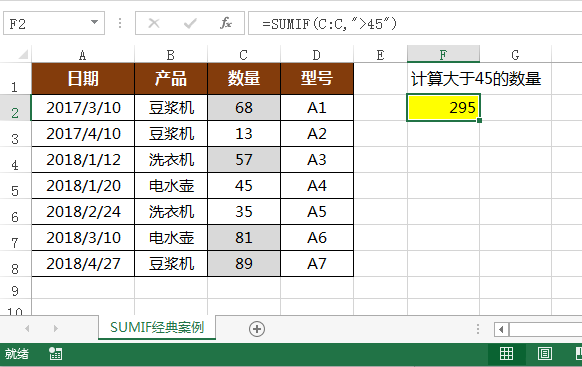Select column E header
Image resolution: width=582 pixels, height=367 pixels.
(x=380, y=55)
